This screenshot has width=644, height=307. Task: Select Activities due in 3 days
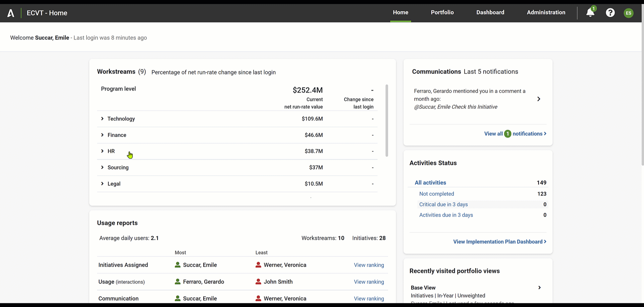pos(446,215)
